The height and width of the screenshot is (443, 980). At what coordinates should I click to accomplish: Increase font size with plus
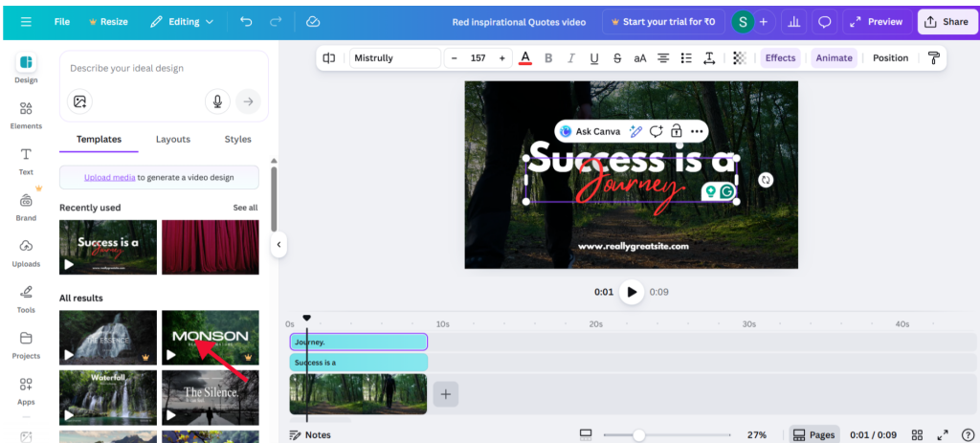pyautogui.click(x=501, y=58)
